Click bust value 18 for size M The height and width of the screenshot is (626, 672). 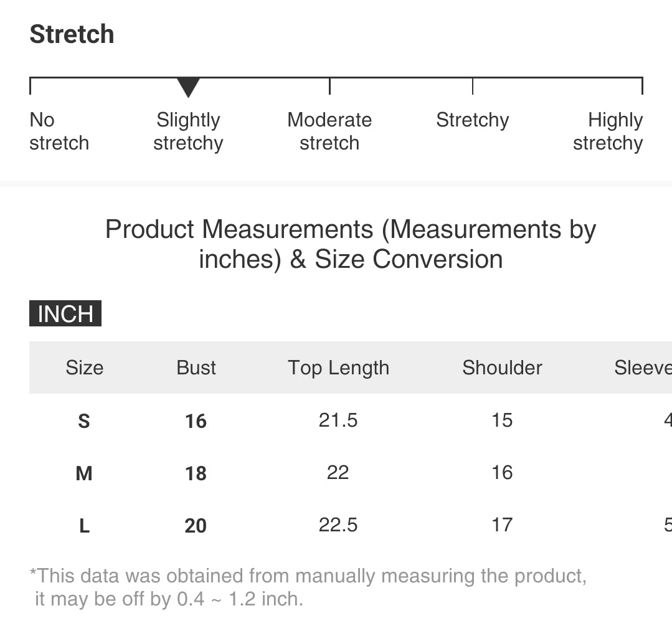(x=196, y=473)
